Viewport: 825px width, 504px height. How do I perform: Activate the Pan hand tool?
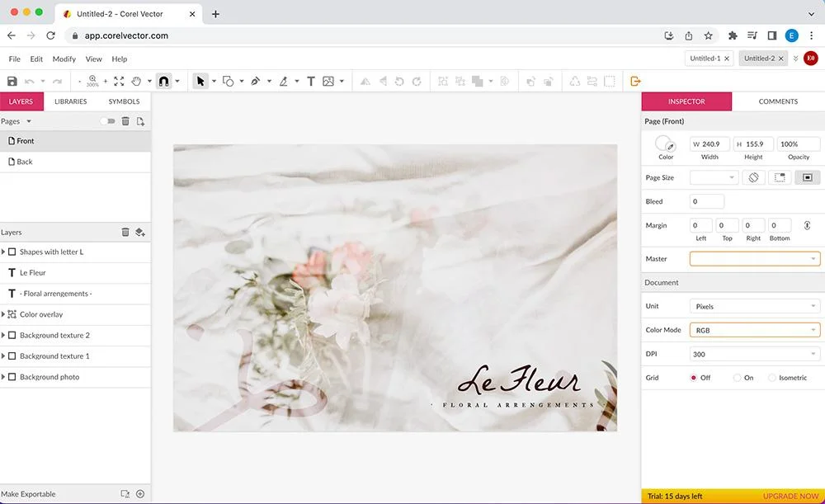tap(137, 81)
